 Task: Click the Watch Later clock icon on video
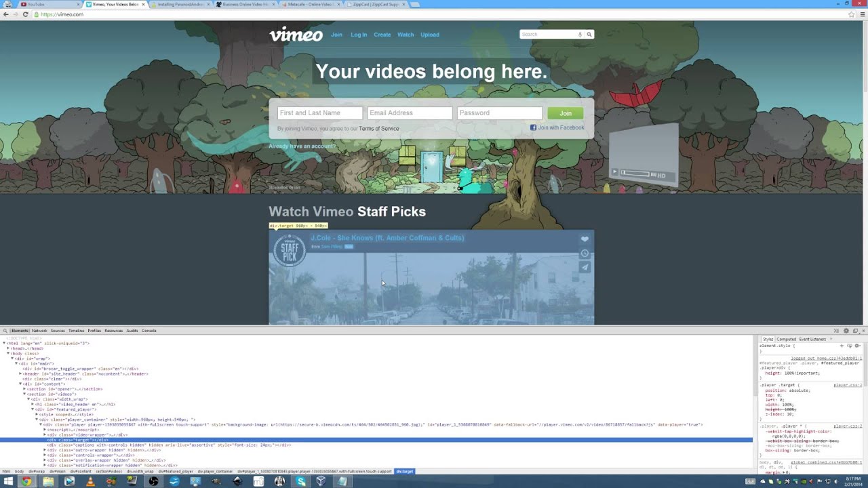(585, 253)
